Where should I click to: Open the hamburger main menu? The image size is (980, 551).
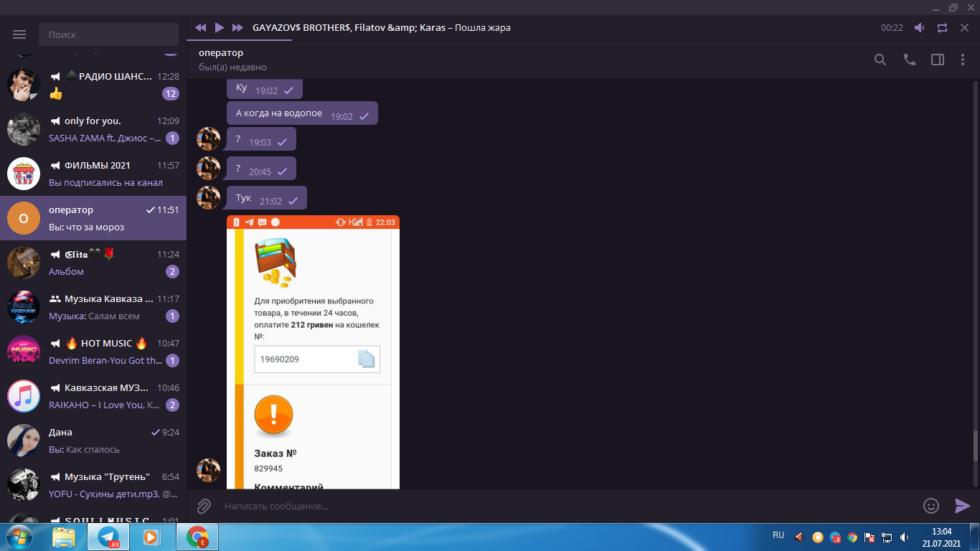tap(19, 34)
